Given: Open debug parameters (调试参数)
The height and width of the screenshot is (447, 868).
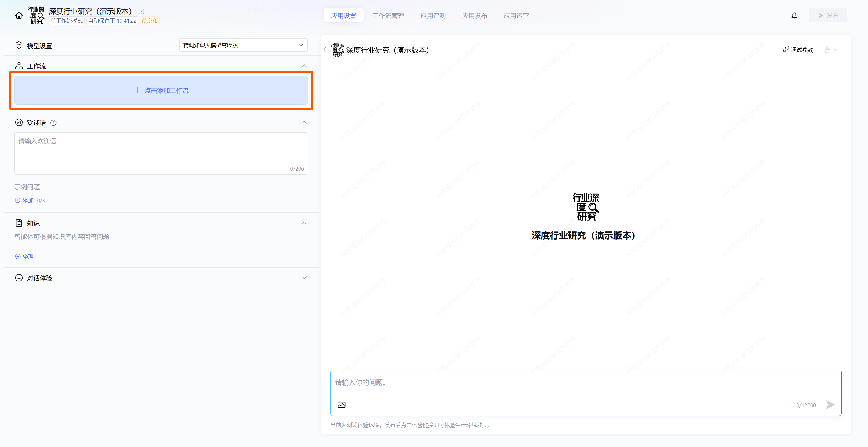Looking at the screenshot, I should [798, 50].
